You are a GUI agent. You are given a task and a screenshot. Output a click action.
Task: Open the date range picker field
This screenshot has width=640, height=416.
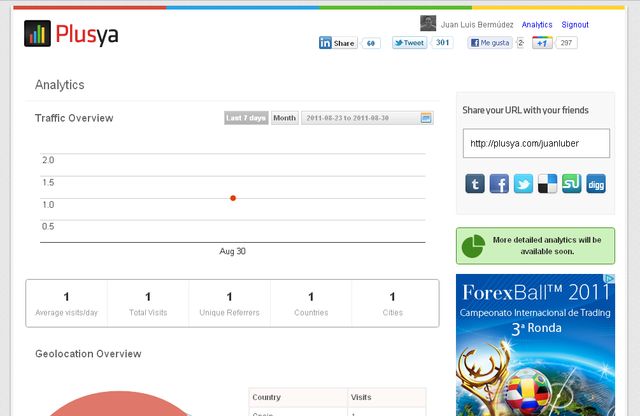pos(360,118)
